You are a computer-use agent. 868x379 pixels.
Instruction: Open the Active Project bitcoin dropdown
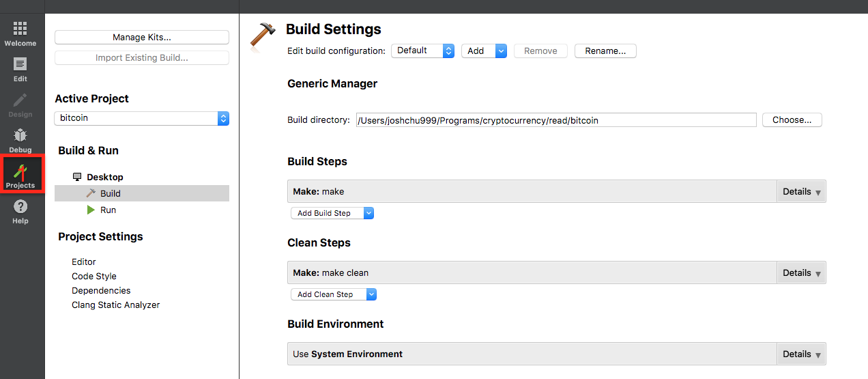click(142, 118)
